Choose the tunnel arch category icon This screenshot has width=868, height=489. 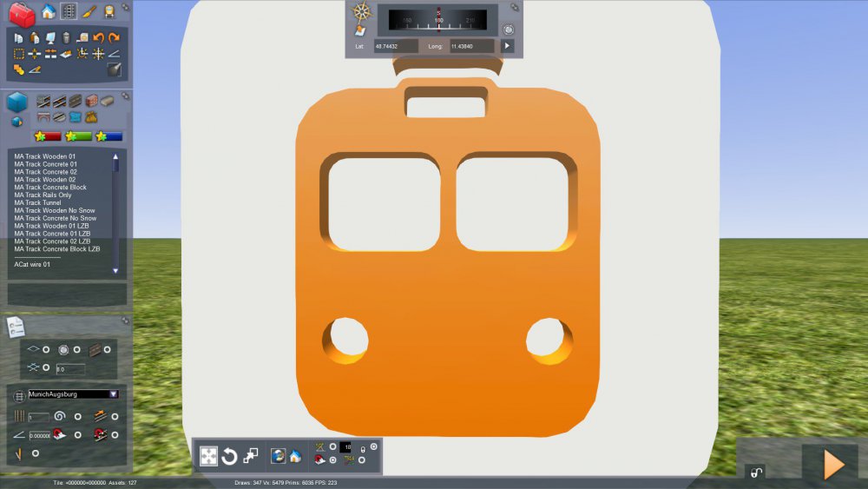(43, 117)
